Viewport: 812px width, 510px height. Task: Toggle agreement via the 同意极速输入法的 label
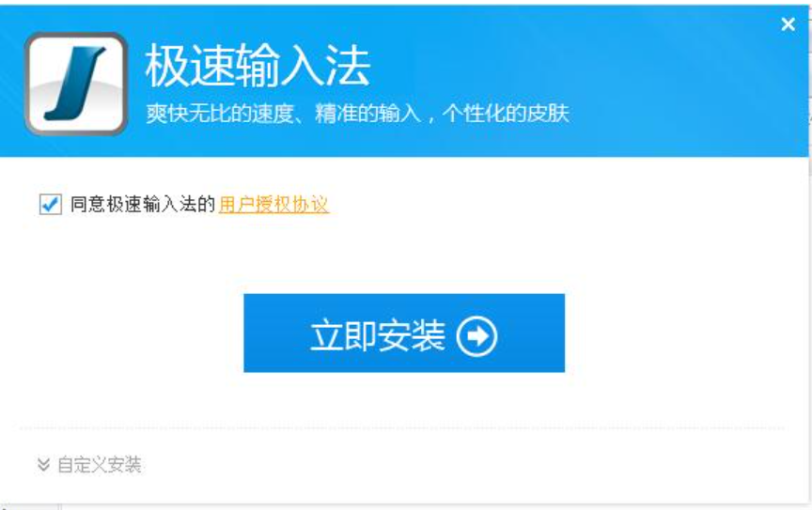point(143,204)
